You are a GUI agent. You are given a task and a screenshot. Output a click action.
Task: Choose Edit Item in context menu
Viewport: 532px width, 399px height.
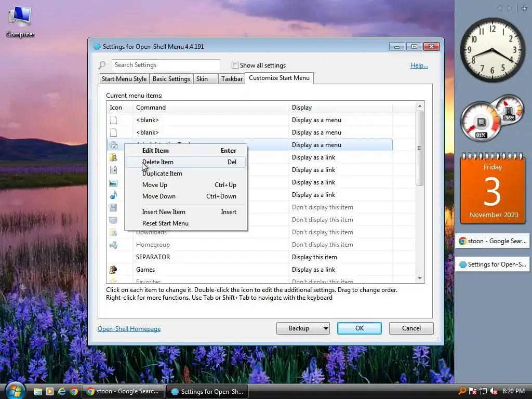click(186, 151)
